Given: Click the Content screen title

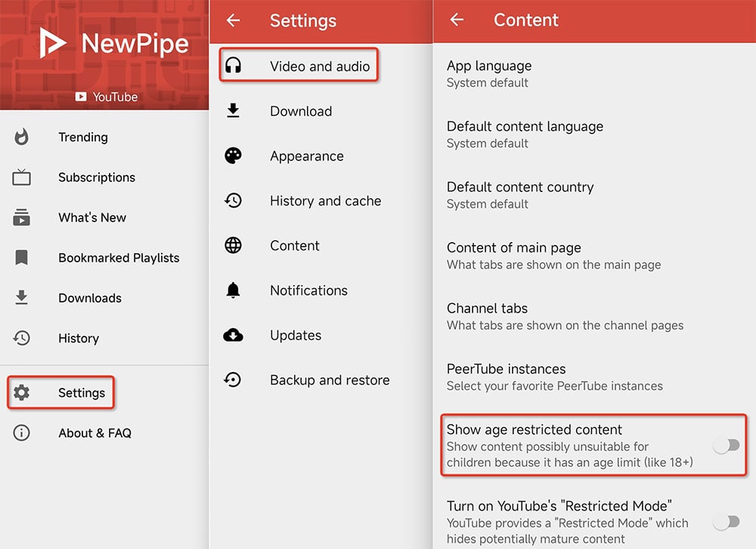Looking at the screenshot, I should [x=525, y=20].
